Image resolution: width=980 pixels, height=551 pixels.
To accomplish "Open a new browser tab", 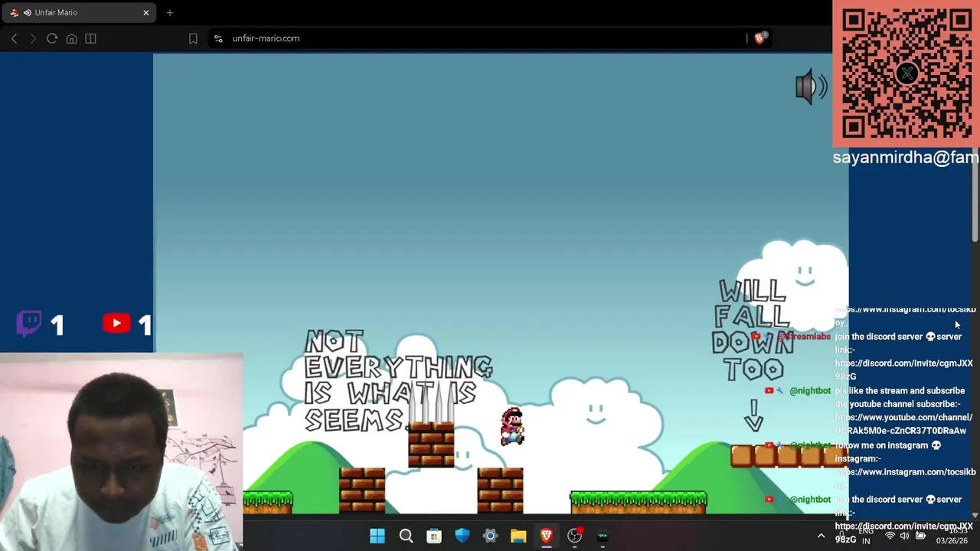I will pyautogui.click(x=170, y=12).
